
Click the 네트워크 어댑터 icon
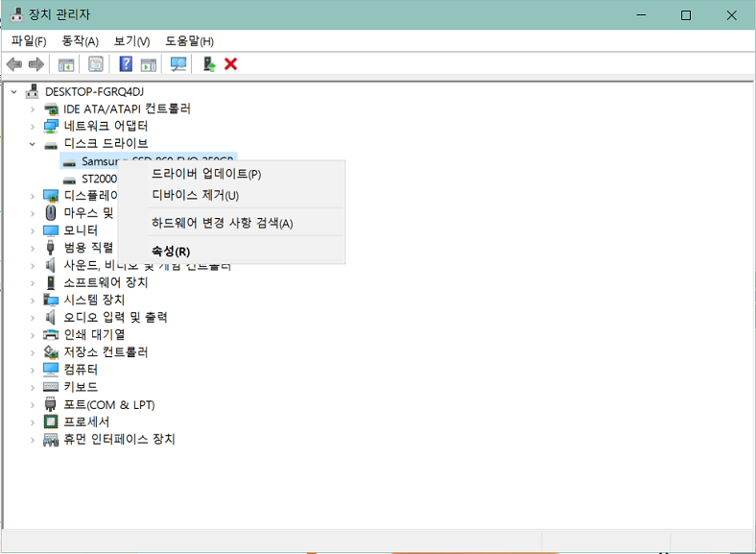[x=51, y=127]
